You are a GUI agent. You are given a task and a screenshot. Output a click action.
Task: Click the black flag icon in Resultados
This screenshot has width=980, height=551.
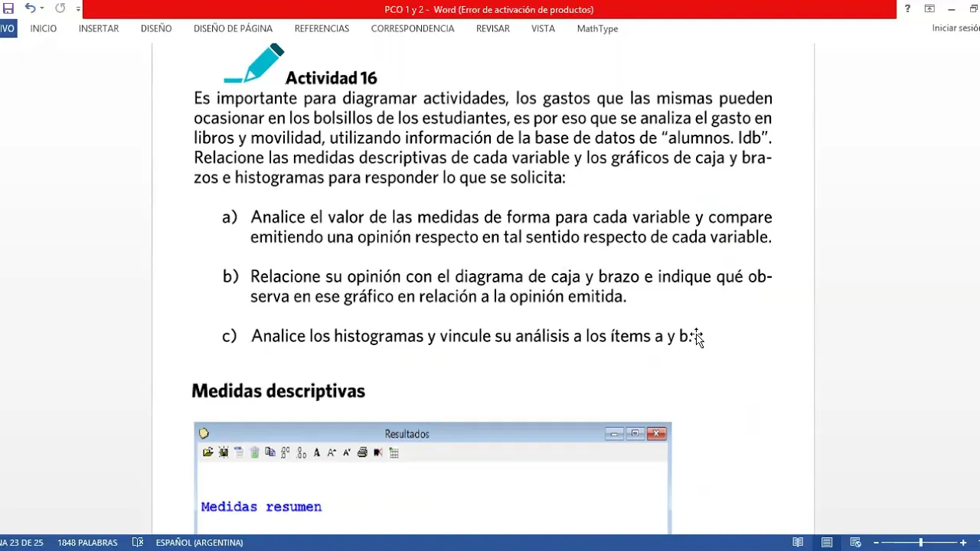point(378,452)
